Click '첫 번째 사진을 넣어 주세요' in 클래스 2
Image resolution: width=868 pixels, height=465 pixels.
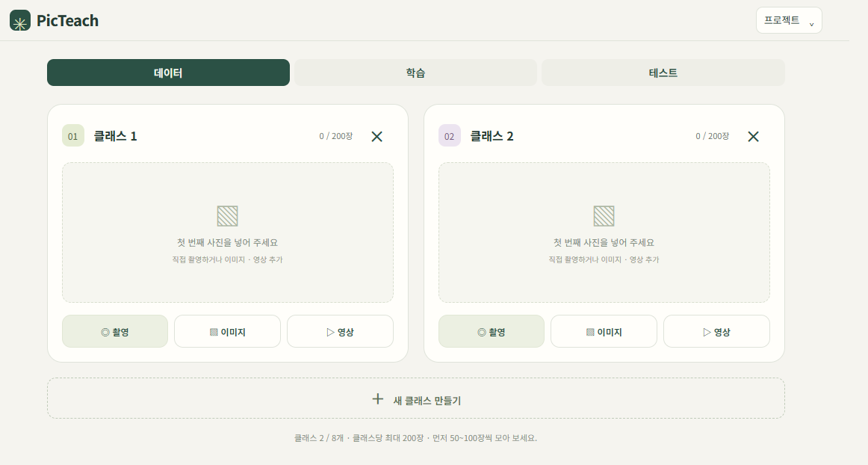(604, 243)
